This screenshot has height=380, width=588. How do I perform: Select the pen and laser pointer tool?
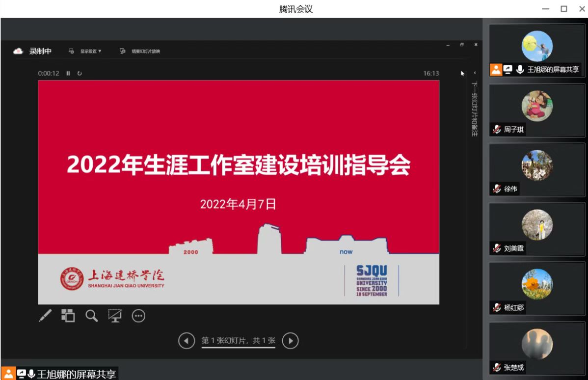click(45, 316)
